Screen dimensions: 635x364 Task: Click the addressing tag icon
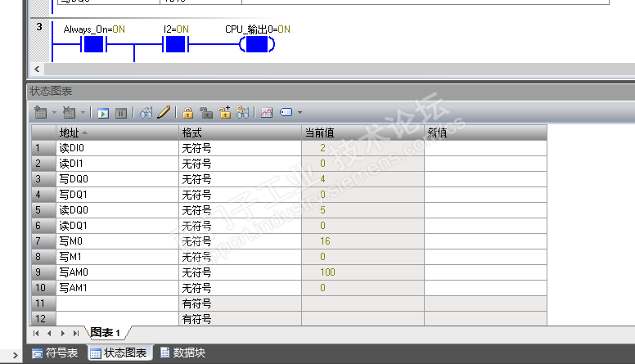pyautogui.click(x=286, y=112)
